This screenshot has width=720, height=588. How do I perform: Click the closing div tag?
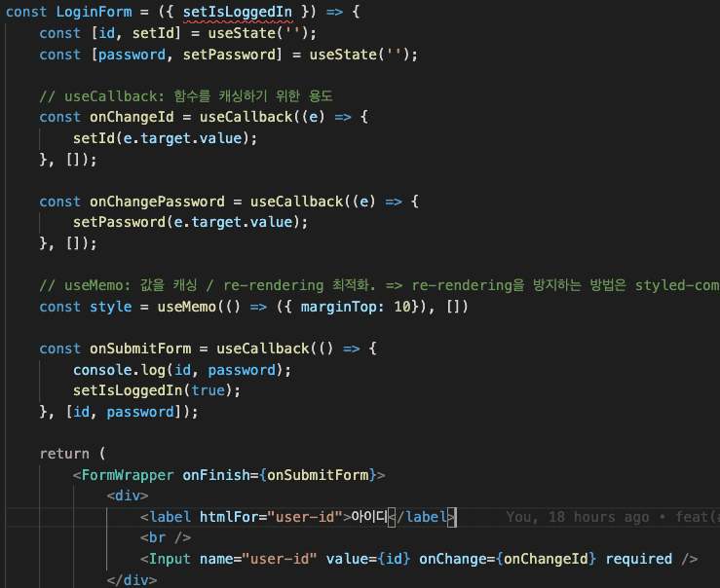click(x=132, y=580)
